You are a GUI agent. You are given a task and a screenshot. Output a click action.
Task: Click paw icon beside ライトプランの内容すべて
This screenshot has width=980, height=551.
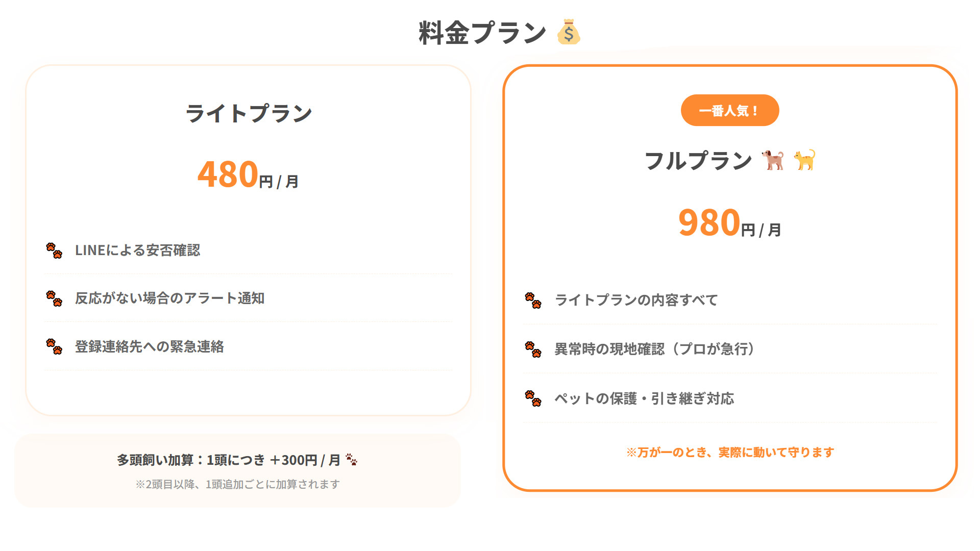tap(533, 300)
